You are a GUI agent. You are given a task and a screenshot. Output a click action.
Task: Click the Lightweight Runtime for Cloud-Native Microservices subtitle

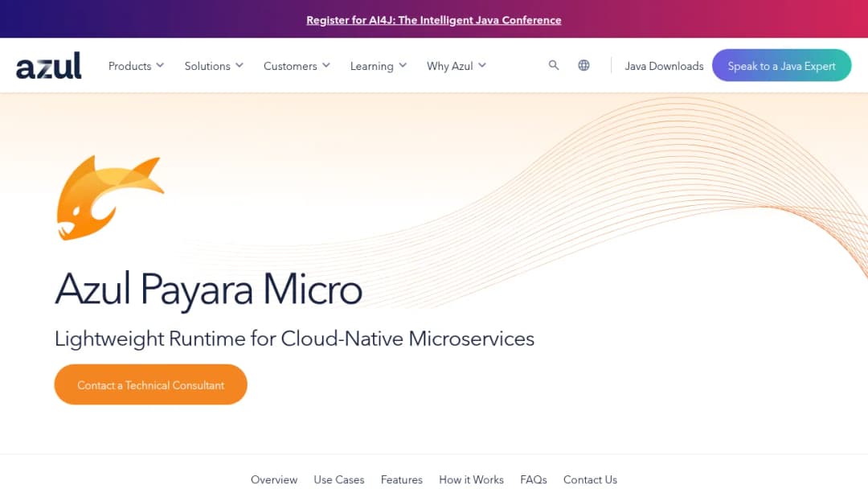tap(294, 339)
